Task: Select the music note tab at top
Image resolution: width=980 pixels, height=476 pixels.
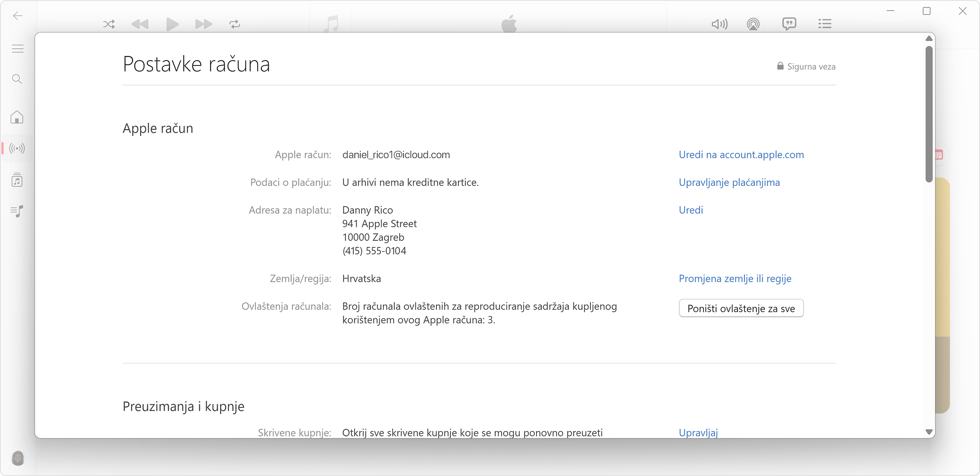Action: [331, 23]
